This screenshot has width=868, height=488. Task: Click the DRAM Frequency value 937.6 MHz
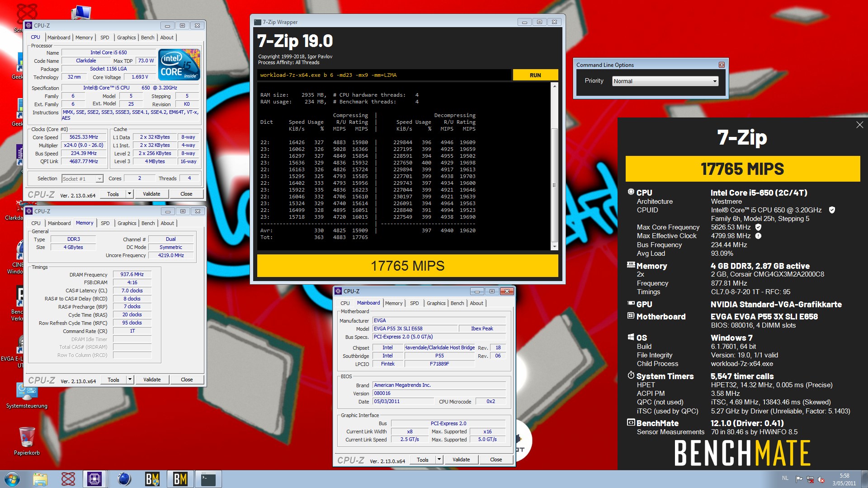[x=132, y=274]
